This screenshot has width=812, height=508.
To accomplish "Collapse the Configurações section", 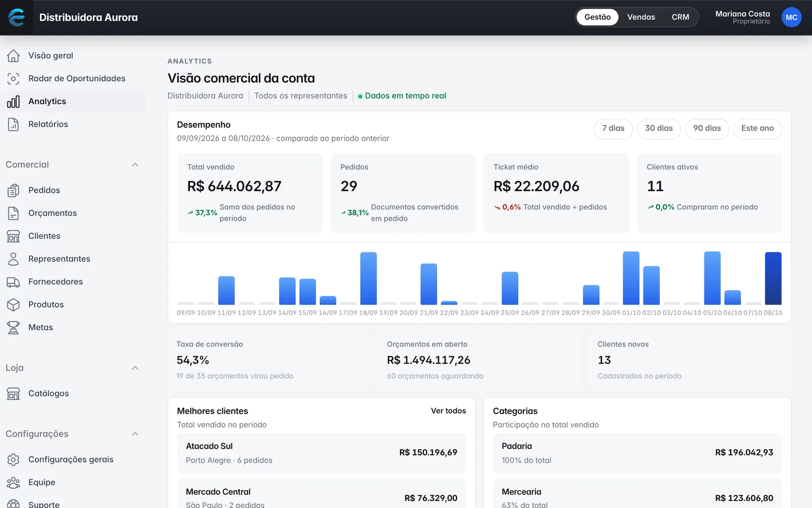I will [135, 434].
